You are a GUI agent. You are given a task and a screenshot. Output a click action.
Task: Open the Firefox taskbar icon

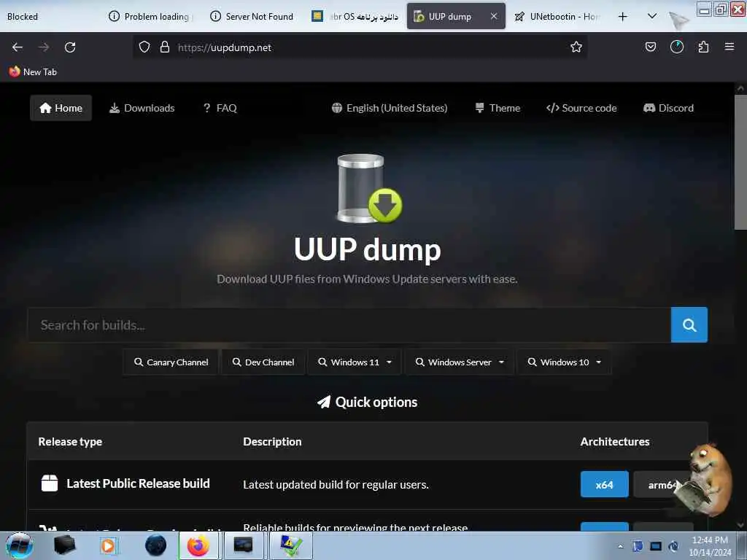[198, 545]
